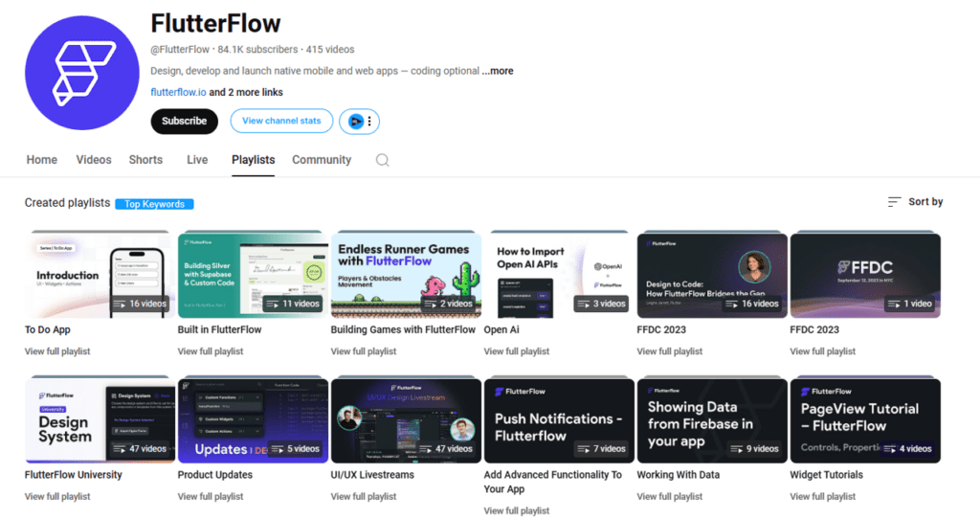The width and height of the screenshot is (980, 519).
Task: Click the '11 videos' playlist badge
Action: (x=293, y=304)
